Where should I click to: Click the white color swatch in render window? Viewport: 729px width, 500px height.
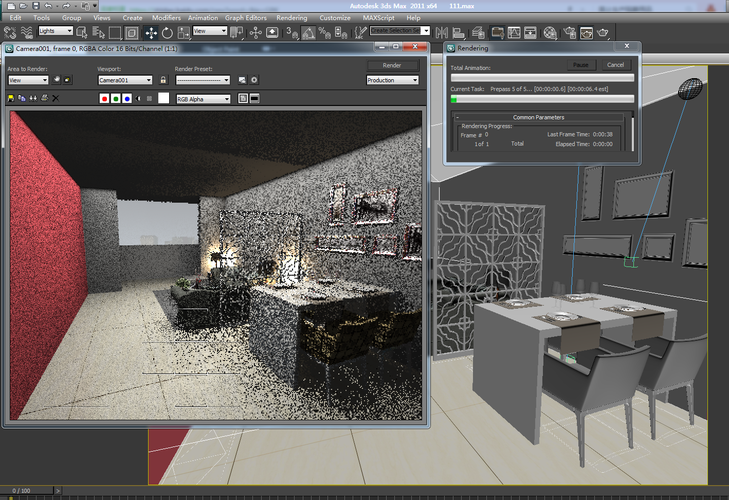(163, 99)
